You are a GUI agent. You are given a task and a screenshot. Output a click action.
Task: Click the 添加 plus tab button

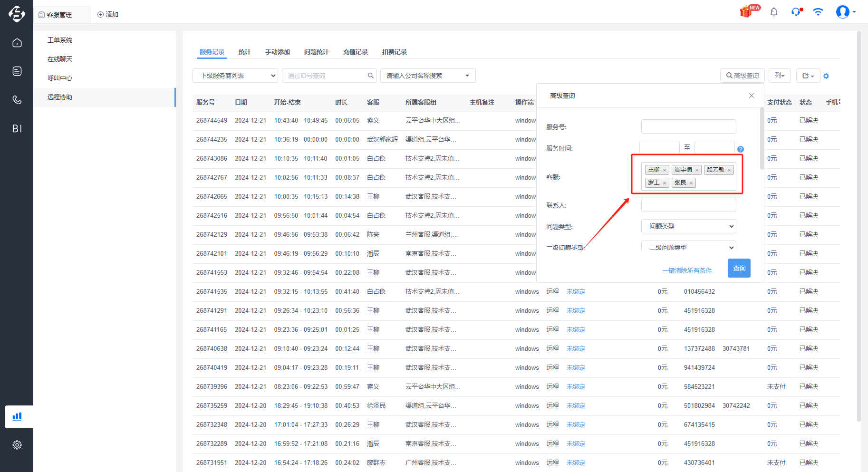click(x=108, y=15)
